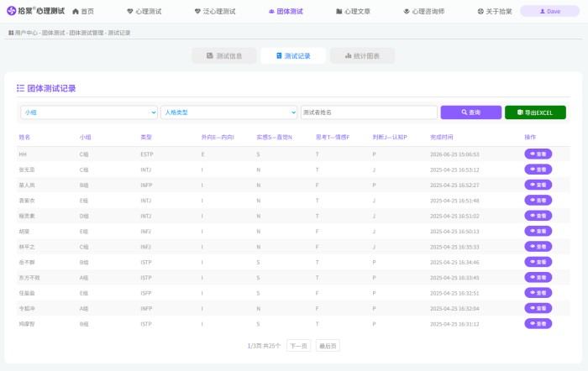View the record for 胡斐
The width and height of the screenshot is (588, 371).
[538, 231]
